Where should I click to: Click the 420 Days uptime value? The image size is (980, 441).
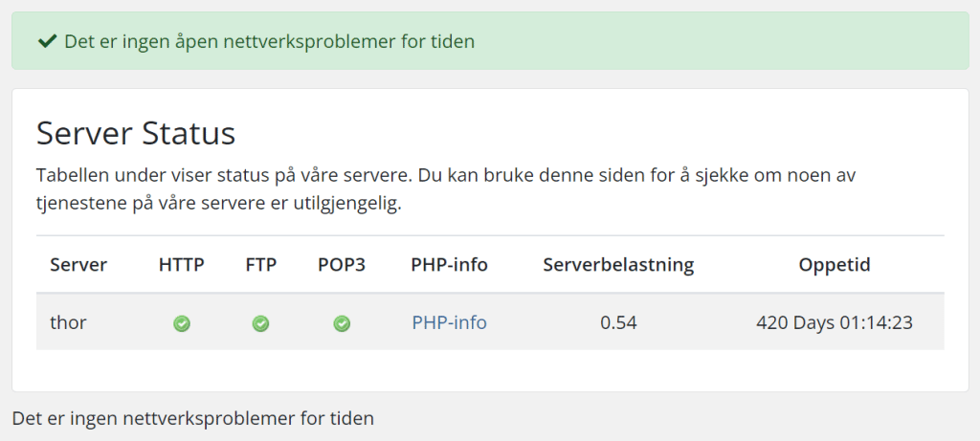pyautogui.click(x=835, y=322)
